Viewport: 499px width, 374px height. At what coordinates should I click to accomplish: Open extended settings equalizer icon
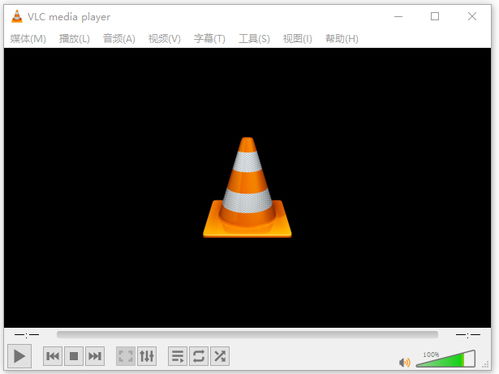[147, 356]
